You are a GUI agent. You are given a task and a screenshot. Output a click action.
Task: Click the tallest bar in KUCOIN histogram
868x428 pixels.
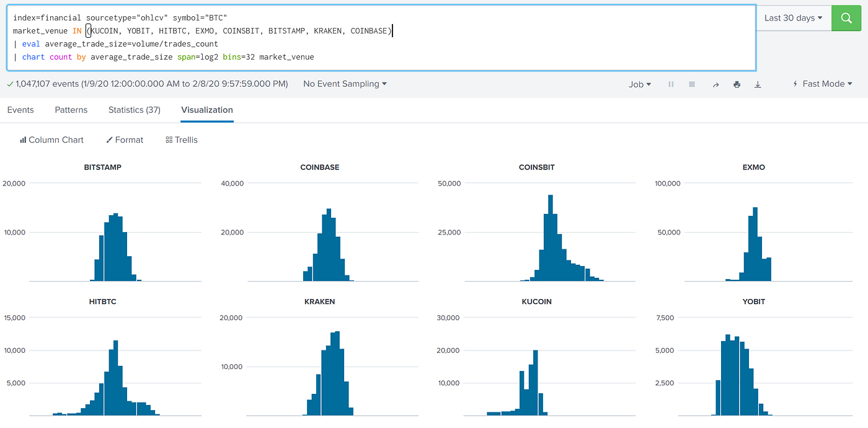536,383
